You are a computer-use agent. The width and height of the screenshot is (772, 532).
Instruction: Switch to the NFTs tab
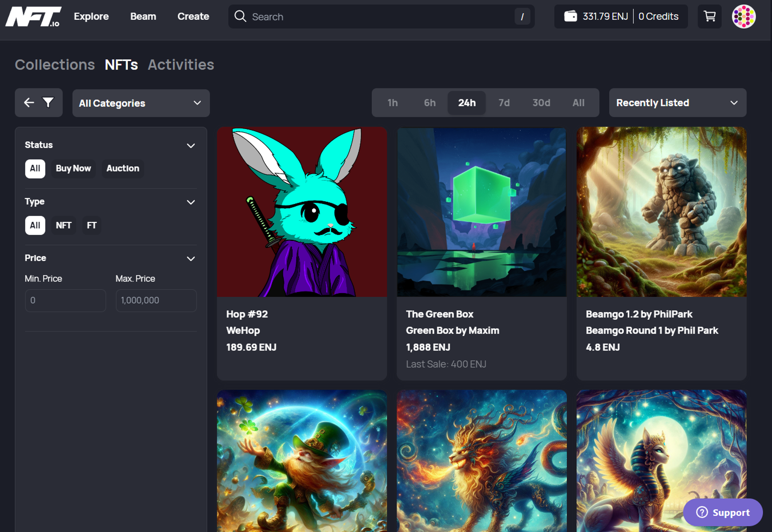point(121,64)
